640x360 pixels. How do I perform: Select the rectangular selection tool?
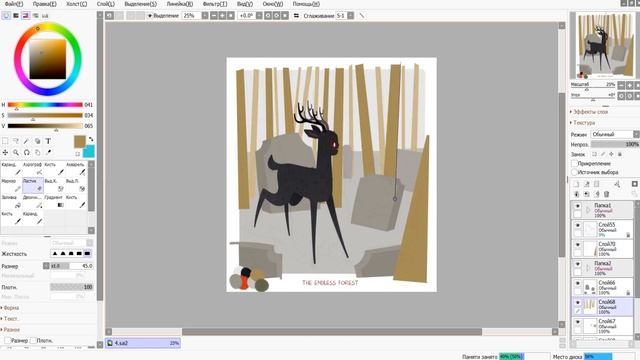click(5, 141)
